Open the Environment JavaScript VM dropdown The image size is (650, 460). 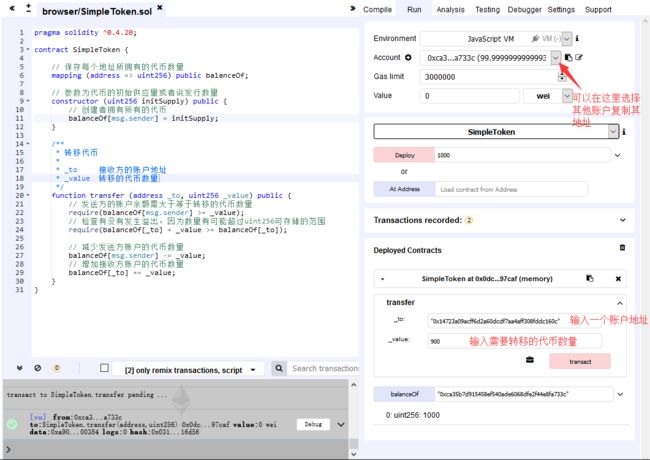tap(496, 39)
